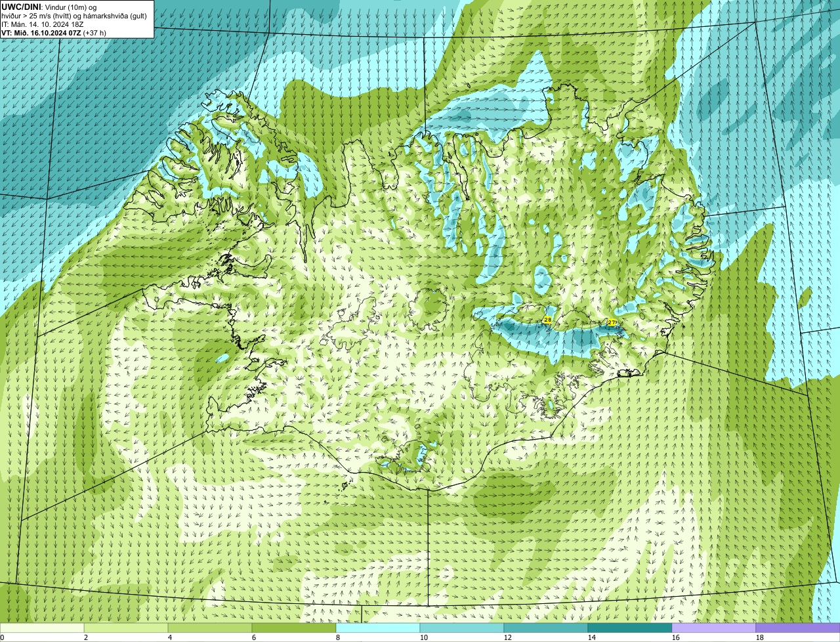Viewport: 840px width, 642px height.
Task: Click the legend tick label '12'
Action: pyautogui.click(x=508, y=637)
